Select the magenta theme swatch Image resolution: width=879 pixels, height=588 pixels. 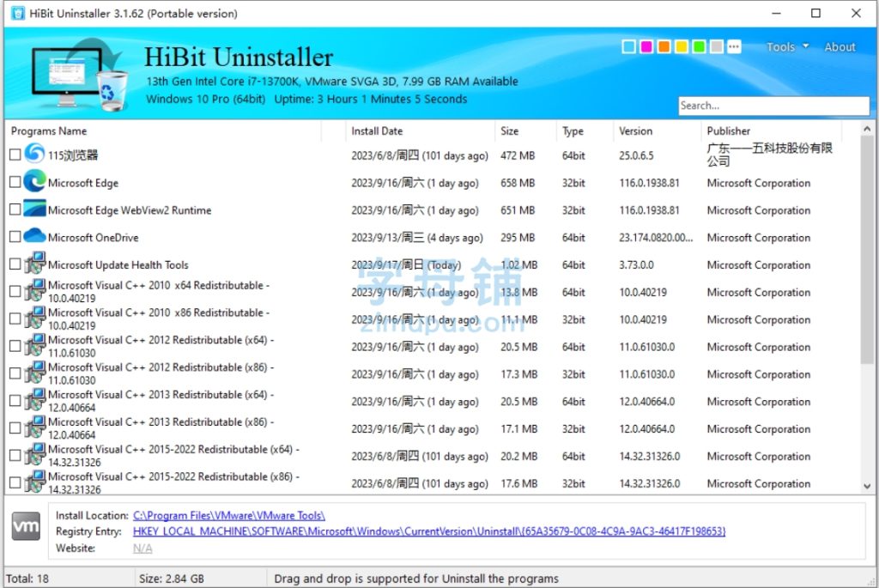(x=646, y=46)
